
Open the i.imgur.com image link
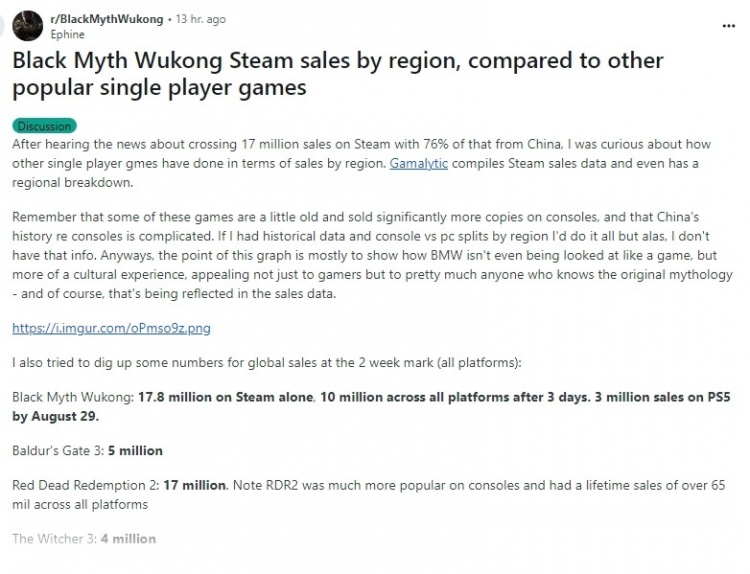pos(111,328)
